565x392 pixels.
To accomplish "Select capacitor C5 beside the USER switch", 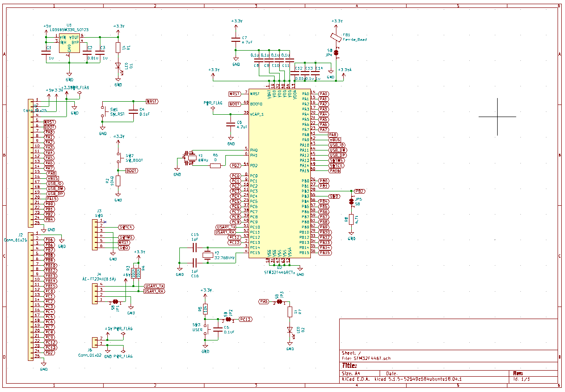I will 217,329.
